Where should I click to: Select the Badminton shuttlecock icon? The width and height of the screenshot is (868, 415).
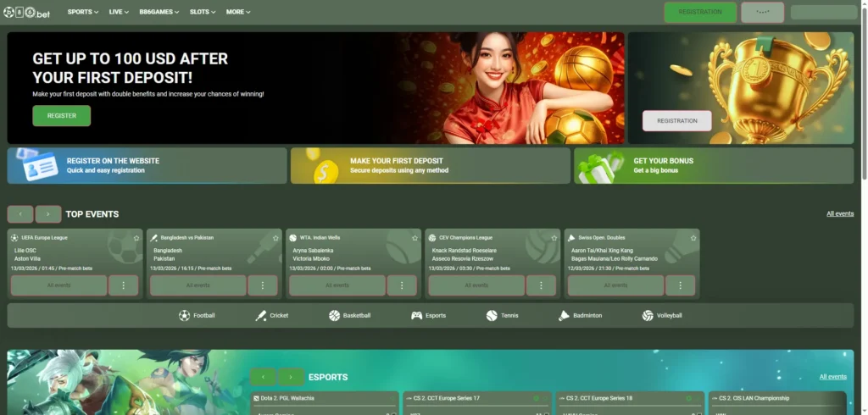tap(565, 315)
